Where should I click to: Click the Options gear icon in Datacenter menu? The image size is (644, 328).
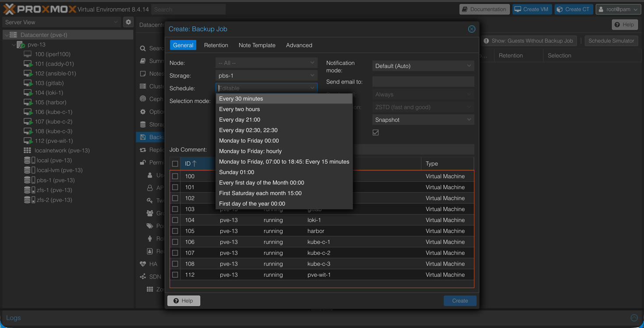coord(143,112)
